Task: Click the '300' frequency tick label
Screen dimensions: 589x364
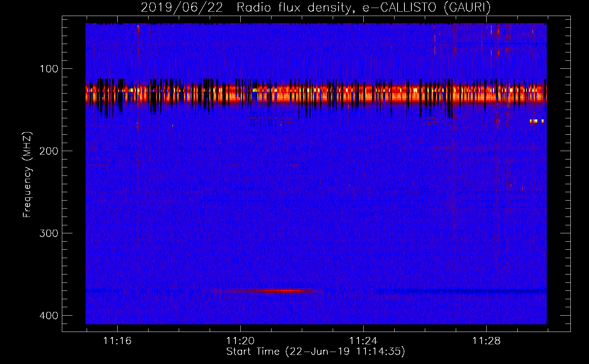Action: click(x=49, y=233)
